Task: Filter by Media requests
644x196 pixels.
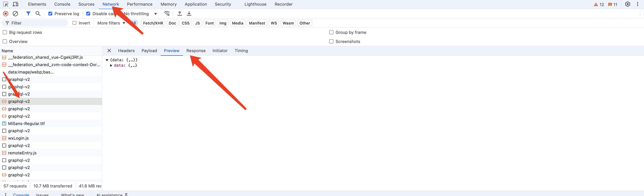Action: coord(237,23)
